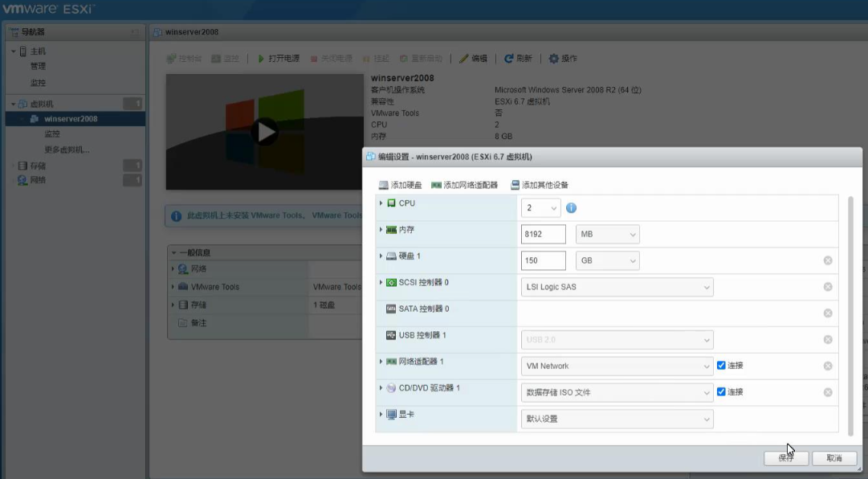868x479 pixels.
Task: Click info icon in VMware Tools warning banner
Action: tap(176, 216)
